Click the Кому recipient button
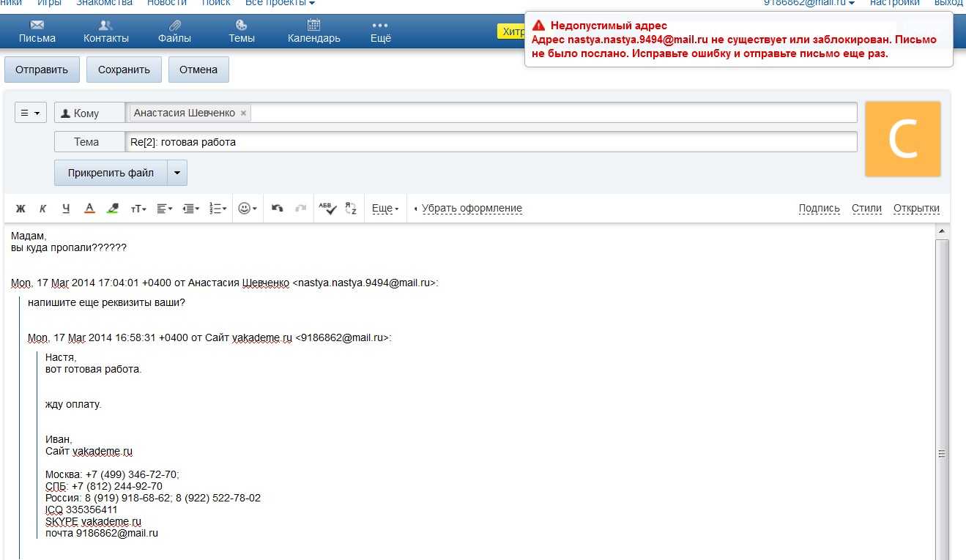 89,113
